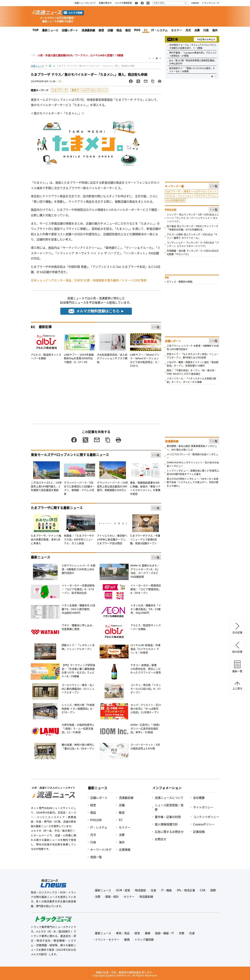Share via X icon under article title
Image resolution: width=250 pixels, height=980 pixels.
[138, 81]
